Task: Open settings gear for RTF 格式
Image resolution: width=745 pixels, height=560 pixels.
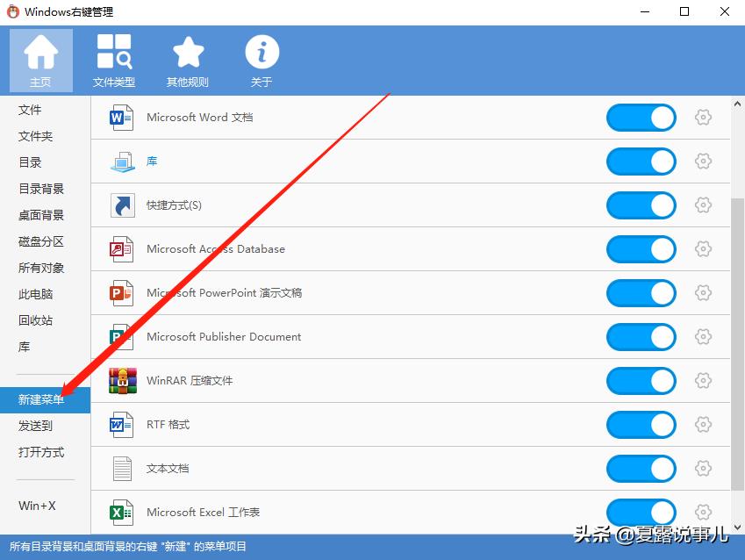Action: click(703, 424)
